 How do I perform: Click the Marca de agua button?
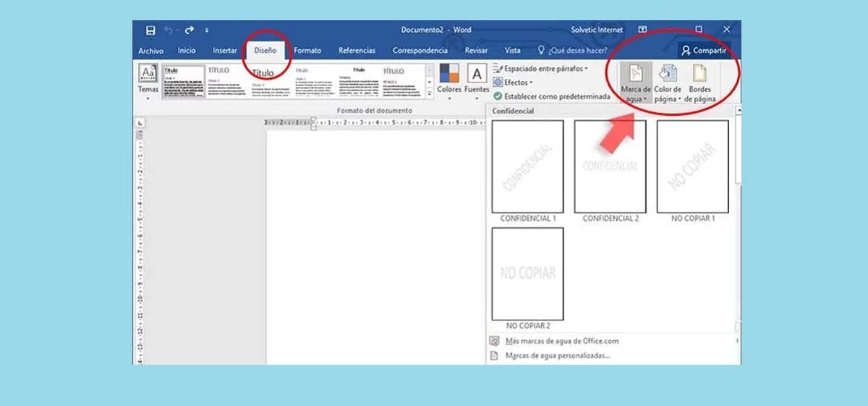coord(636,75)
